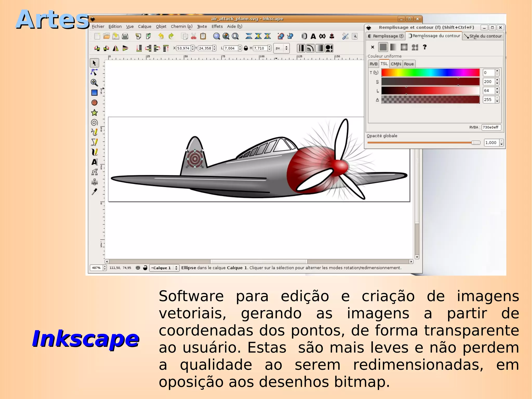Select the Flat color paint button
The image size is (532, 399).
point(383,47)
